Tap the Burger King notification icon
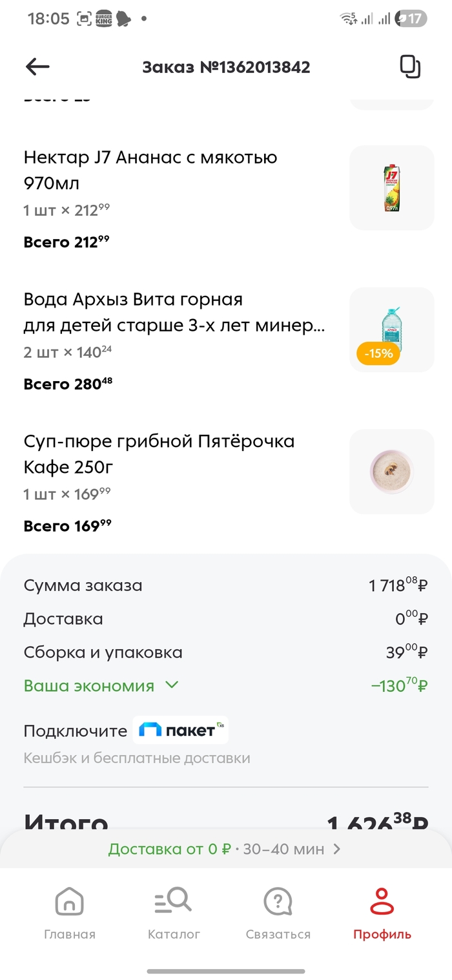The width and height of the screenshot is (452, 980). 104,19
